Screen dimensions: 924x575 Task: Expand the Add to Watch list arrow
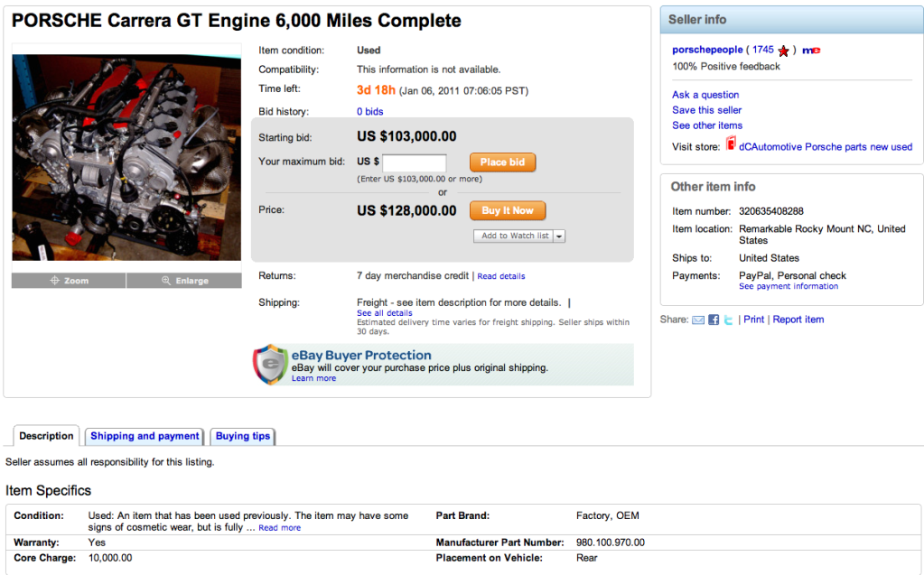pos(559,236)
